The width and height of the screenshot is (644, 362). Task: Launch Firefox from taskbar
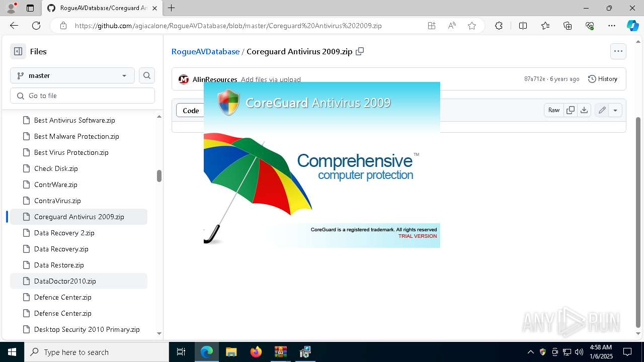pyautogui.click(x=256, y=352)
